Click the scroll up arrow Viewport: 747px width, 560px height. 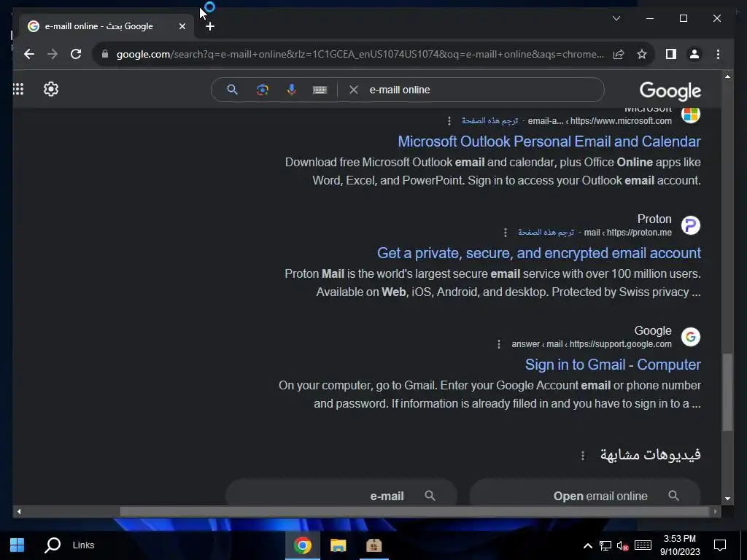[727, 77]
